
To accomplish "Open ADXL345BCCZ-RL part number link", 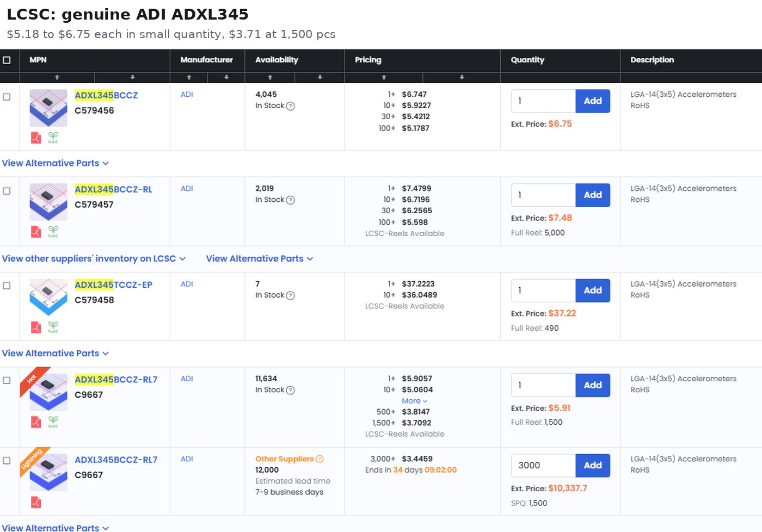I will [x=113, y=189].
